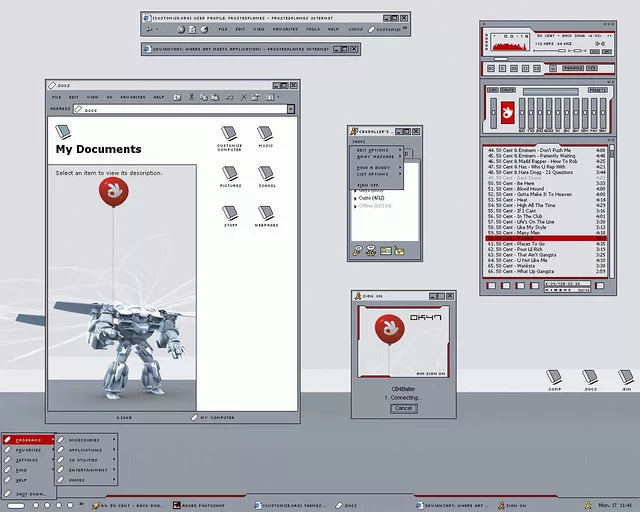Open the Bin desktop icon
The height and width of the screenshot is (512, 640).
click(625, 377)
